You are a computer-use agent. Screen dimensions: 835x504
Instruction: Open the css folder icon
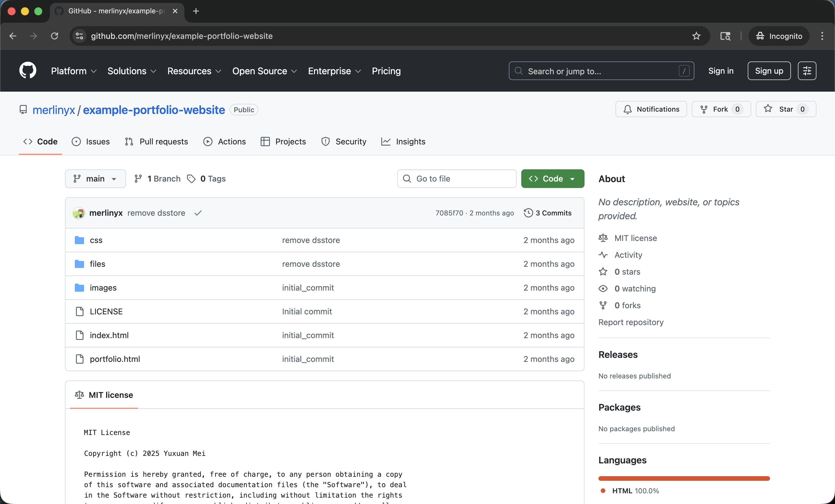tap(79, 240)
